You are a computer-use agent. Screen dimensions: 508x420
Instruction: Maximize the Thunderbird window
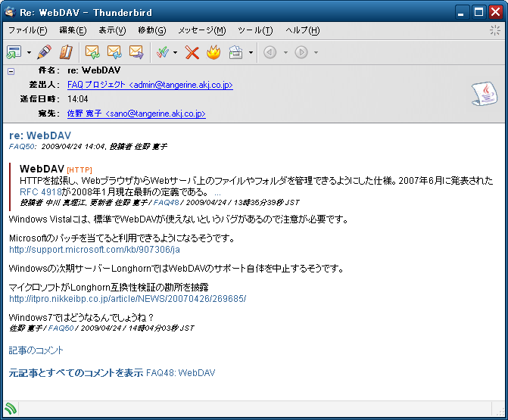[478, 12]
